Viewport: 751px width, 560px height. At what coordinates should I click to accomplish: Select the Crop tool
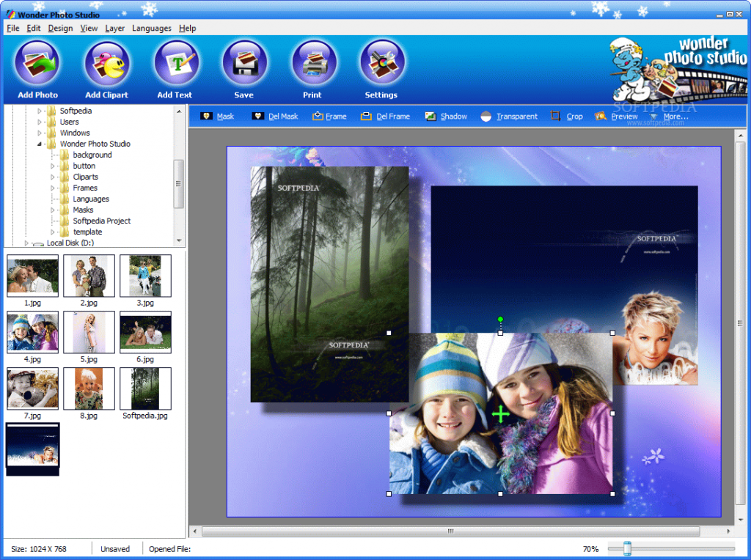pyautogui.click(x=567, y=117)
